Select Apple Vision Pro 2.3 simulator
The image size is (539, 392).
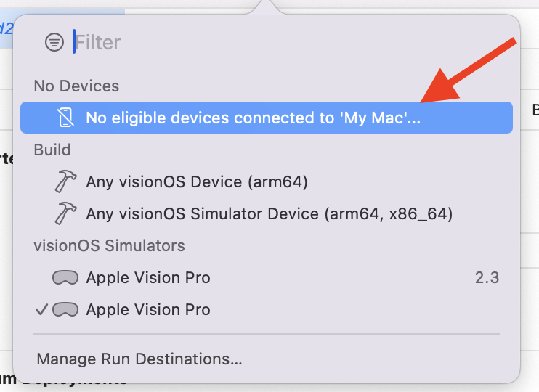tap(267, 277)
